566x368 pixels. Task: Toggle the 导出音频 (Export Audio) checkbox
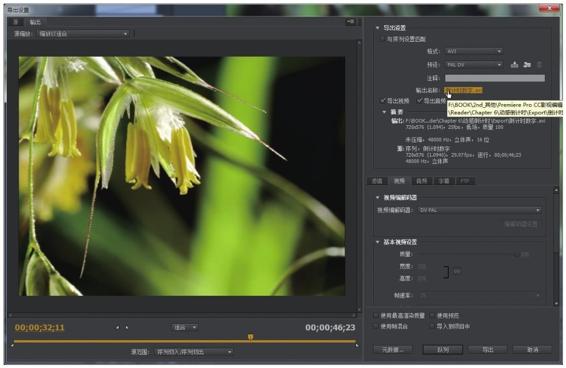coord(419,100)
